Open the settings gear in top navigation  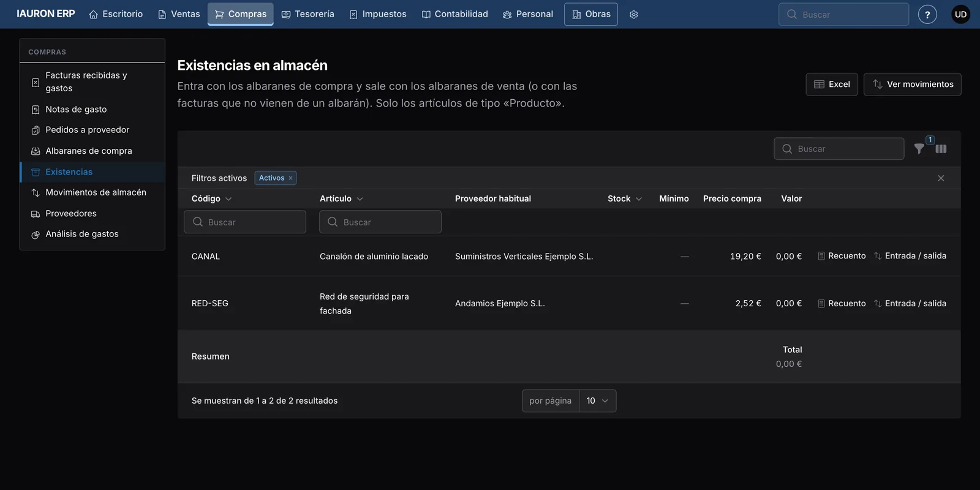[634, 15]
